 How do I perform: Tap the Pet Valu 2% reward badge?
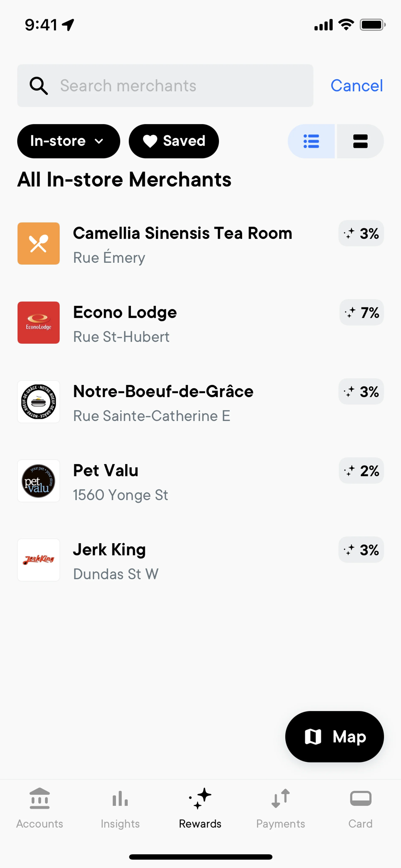point(361,471)
